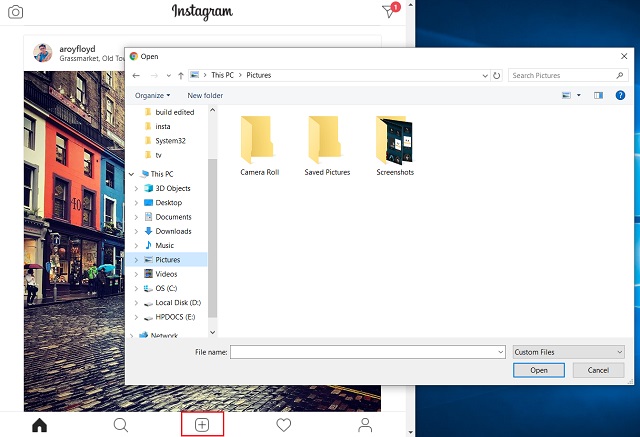The image size is (640, 437).
Task: Open aroyfloyd username link
Action: [77, 49]
